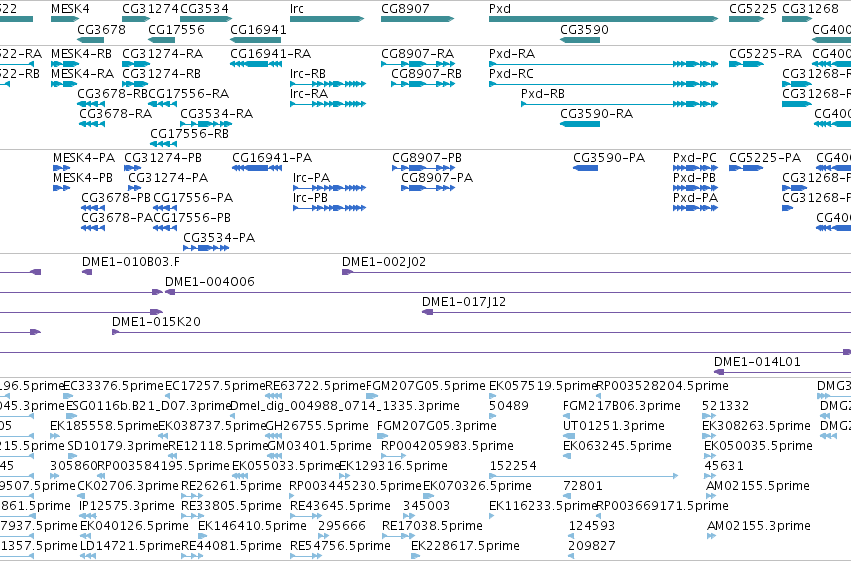
Task: Select EST LD14721.5prime
Action: point(130,546)
